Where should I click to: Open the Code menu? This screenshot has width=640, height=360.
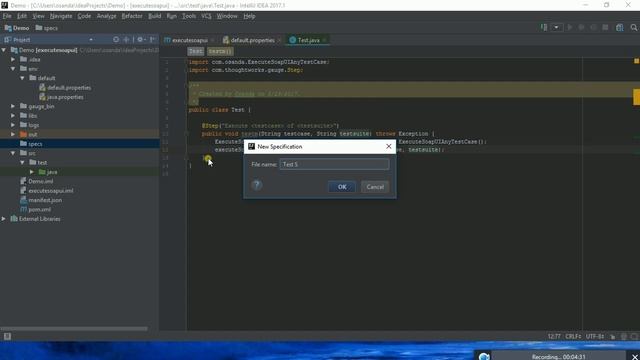coord(84,16)
